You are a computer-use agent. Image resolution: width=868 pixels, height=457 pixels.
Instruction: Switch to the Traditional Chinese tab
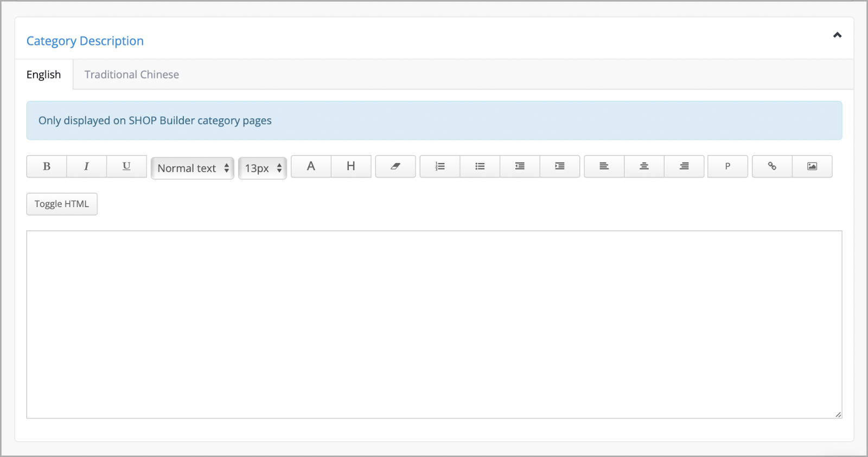[x=132, y=75]
